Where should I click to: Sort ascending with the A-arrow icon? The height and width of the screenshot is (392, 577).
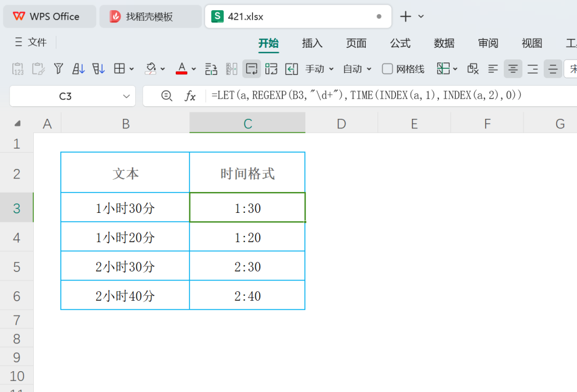tap(78, 69)
